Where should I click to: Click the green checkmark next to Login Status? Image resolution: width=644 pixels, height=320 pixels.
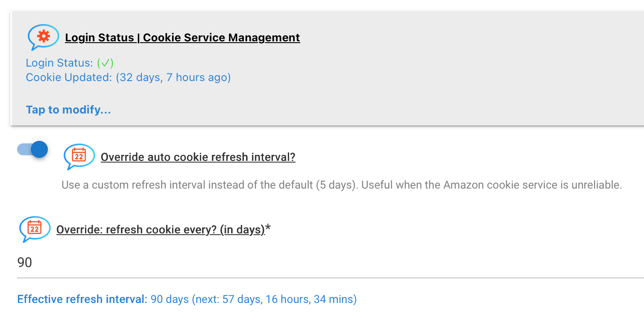point(105,63)
